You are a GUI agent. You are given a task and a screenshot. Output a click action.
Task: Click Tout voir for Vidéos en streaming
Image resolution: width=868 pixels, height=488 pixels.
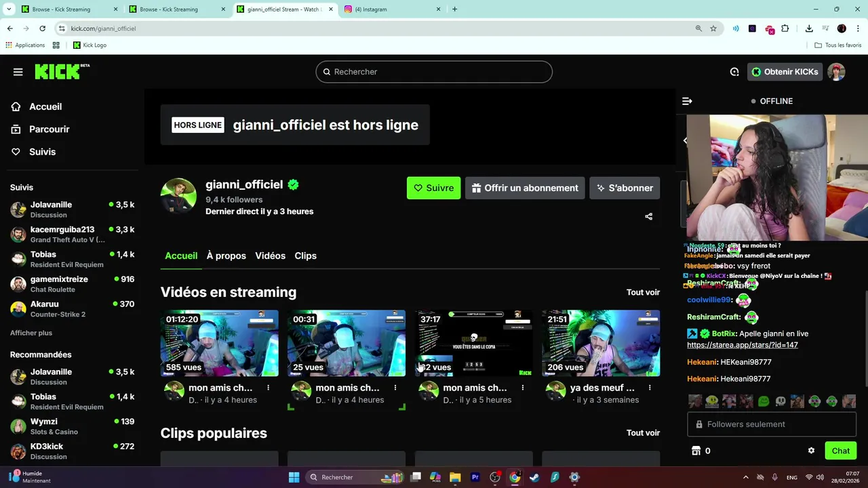(x=643, y=292)
